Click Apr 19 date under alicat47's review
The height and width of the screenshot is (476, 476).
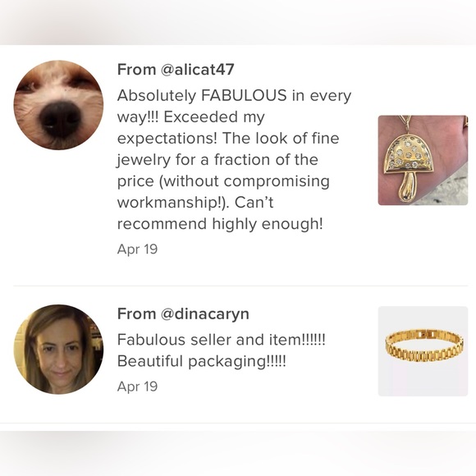click(138, 249)
